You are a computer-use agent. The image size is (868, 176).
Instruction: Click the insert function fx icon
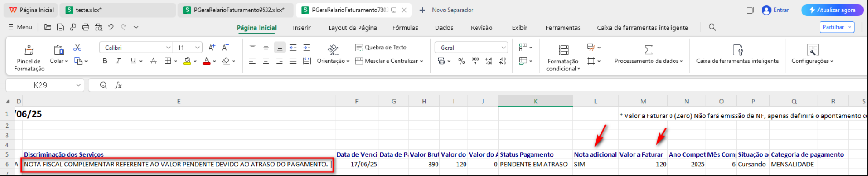[x=118, y=85]
